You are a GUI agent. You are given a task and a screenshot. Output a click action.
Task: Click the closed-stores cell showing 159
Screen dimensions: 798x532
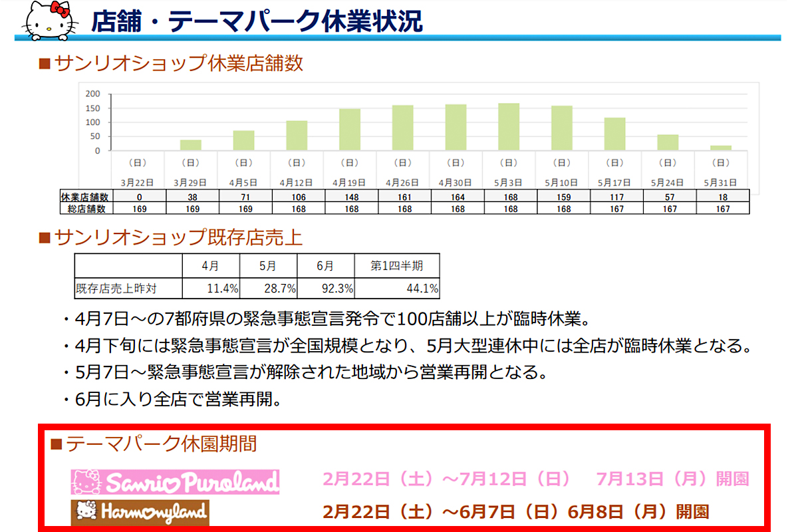coord(563,198)
